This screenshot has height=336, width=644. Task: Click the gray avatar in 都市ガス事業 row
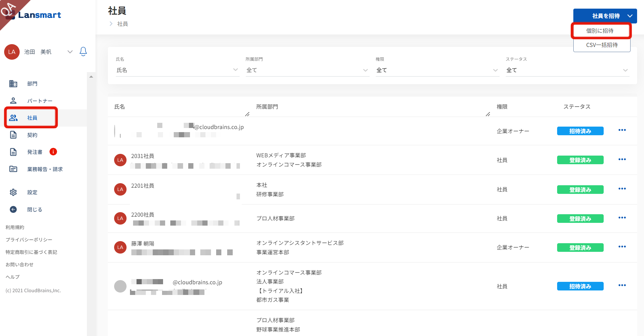point(120,286)
